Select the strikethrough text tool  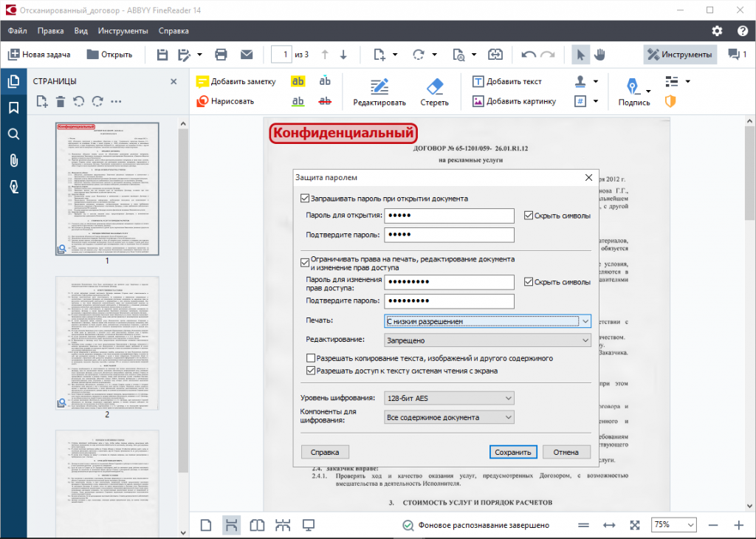(x=325, y=101)
